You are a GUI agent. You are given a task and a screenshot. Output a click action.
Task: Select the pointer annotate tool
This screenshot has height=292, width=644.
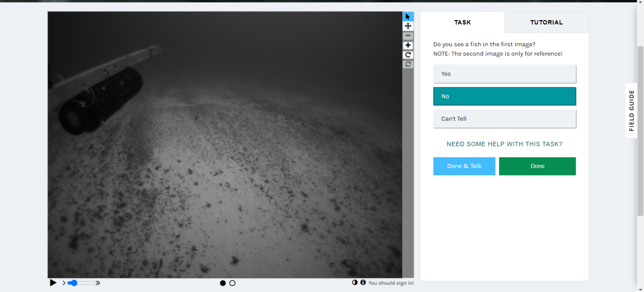tap(408, 17)
